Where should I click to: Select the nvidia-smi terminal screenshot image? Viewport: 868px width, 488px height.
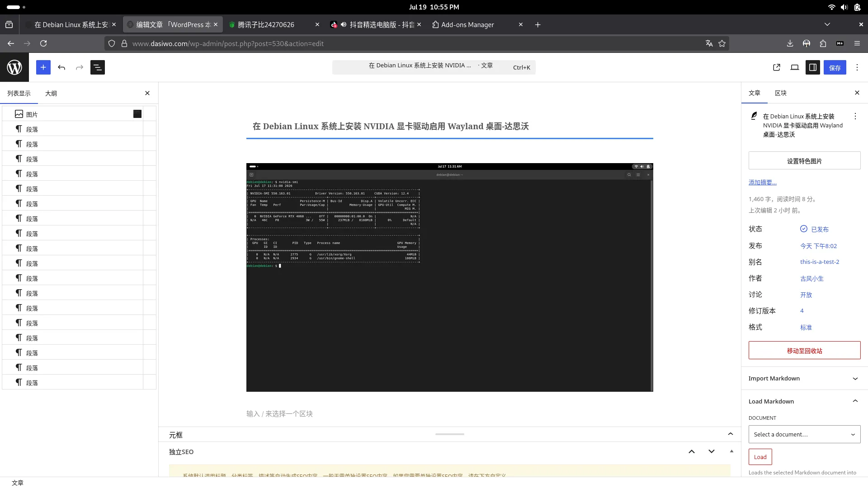[450, 277]
